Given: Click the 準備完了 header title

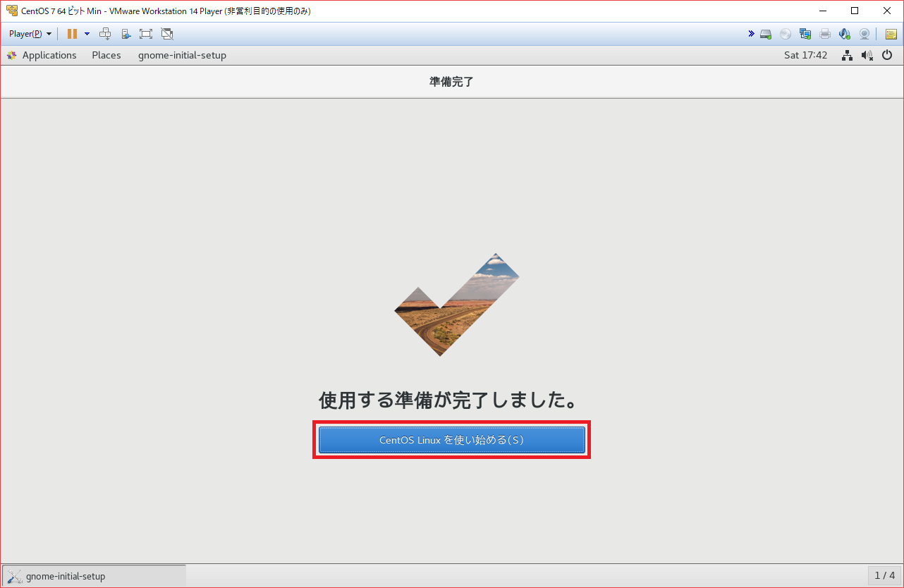Looking at the screenshot, I should 451,82.
